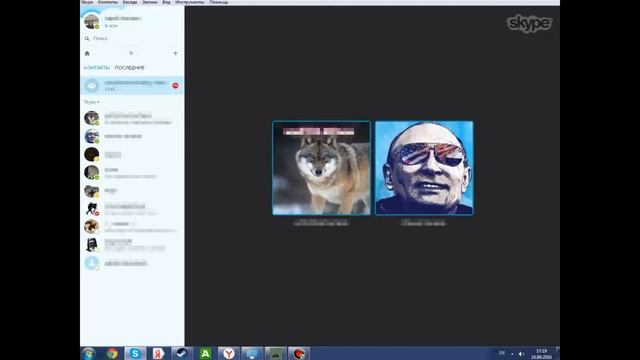Open contact with wolf avatar in list
The height and width of the screenshot is (360, 640).
pos(132,118)
